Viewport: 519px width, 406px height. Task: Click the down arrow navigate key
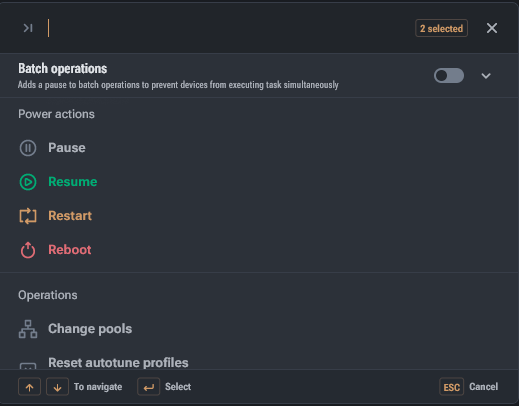pyautogui.click(x=57, y=387)
